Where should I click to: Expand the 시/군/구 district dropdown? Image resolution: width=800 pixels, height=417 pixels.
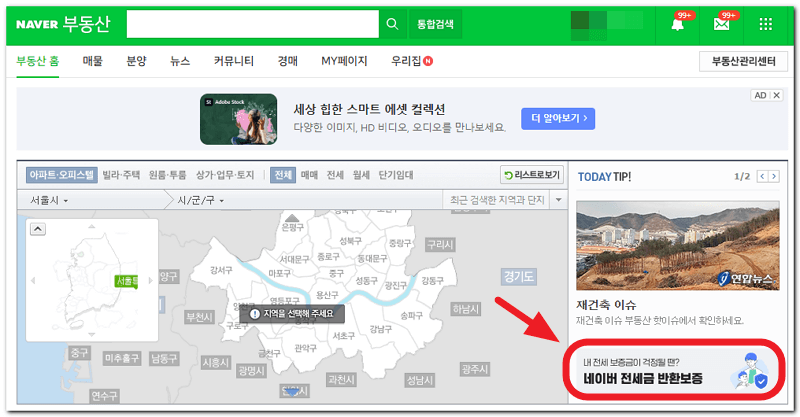(x=200, y=201)
